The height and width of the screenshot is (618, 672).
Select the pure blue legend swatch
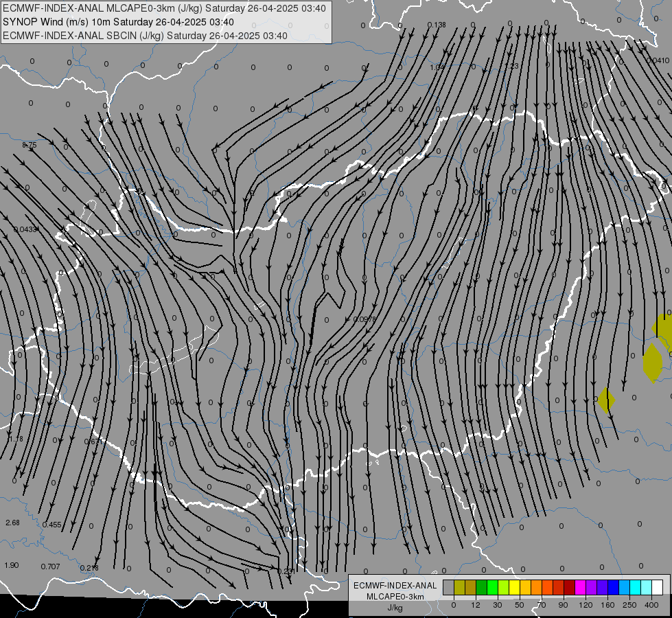[x=614, y=587]
